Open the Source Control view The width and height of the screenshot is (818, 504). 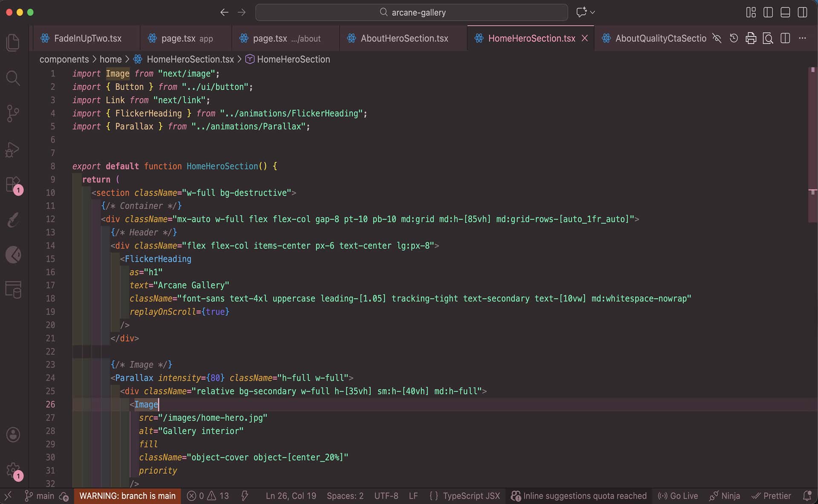(13, 114)
